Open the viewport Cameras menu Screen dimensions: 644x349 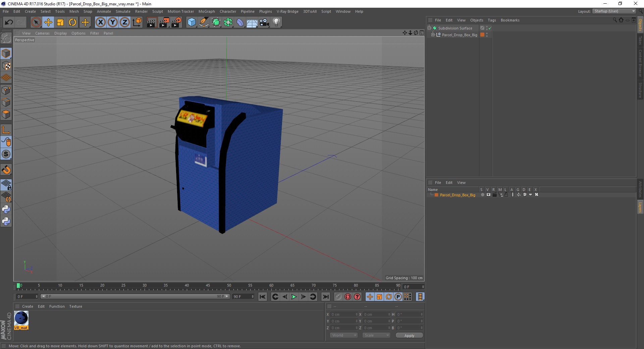42,33
